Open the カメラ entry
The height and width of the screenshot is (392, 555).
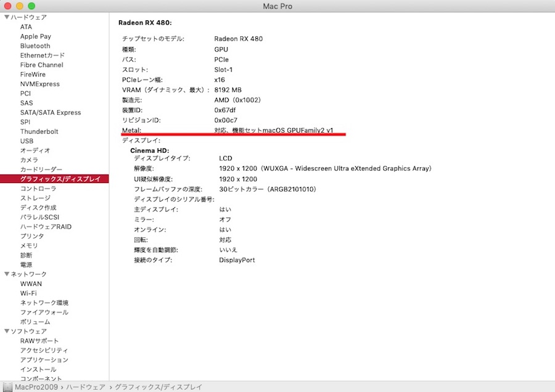(x=29, y=160)
